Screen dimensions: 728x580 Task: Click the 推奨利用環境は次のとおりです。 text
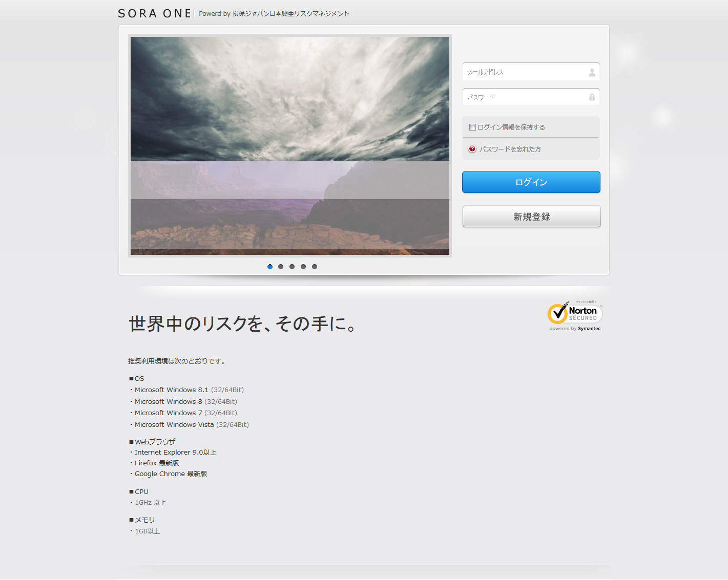coord(178,361)
